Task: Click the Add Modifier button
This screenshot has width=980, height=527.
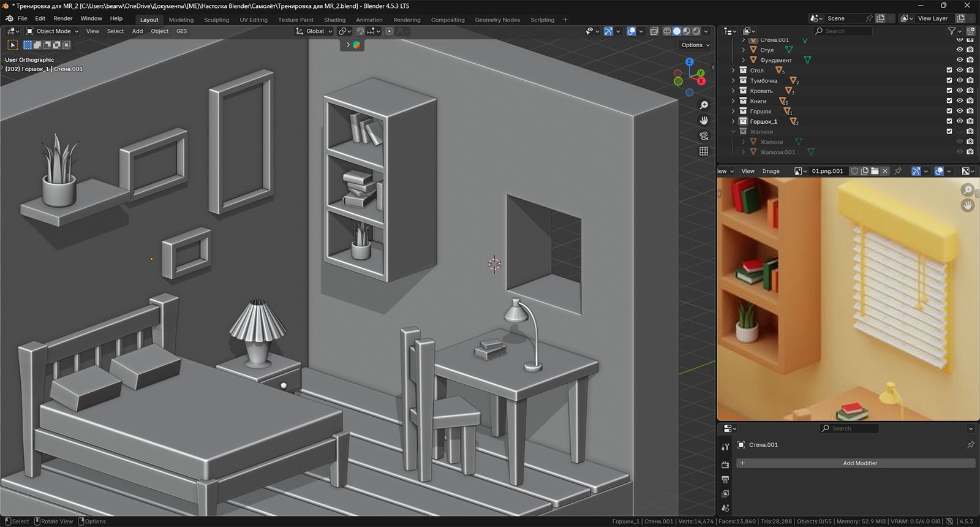Action: pyautogui.click(x=859, y=463)
